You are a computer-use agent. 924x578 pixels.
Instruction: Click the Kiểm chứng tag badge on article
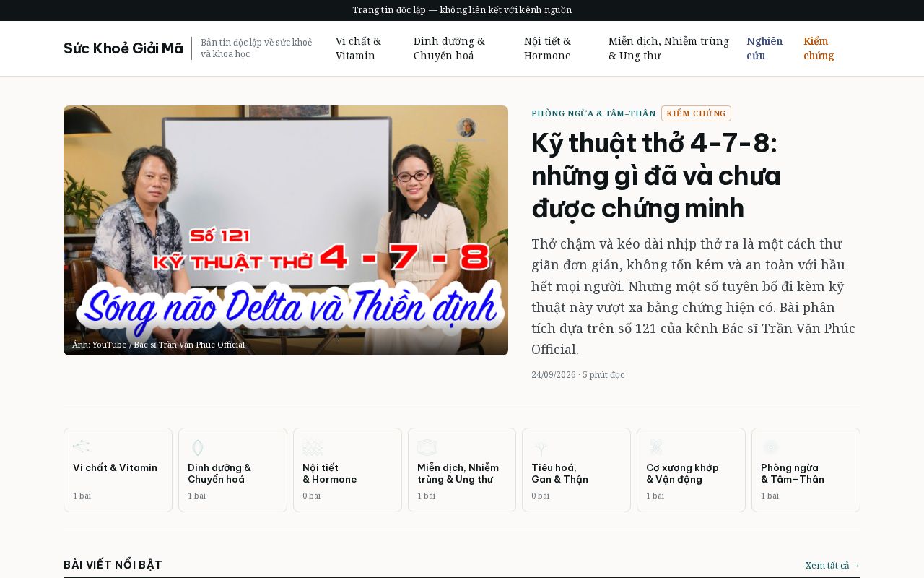pos(696,113)
